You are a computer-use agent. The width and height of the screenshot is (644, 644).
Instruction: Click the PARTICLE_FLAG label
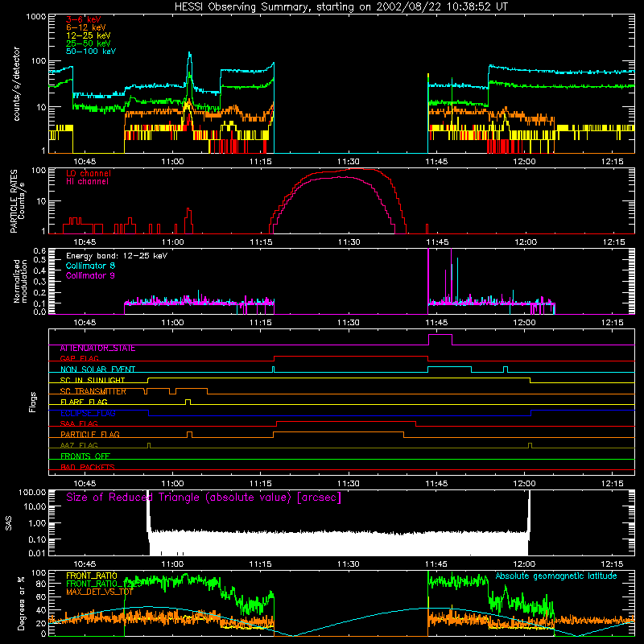point(90,435)
